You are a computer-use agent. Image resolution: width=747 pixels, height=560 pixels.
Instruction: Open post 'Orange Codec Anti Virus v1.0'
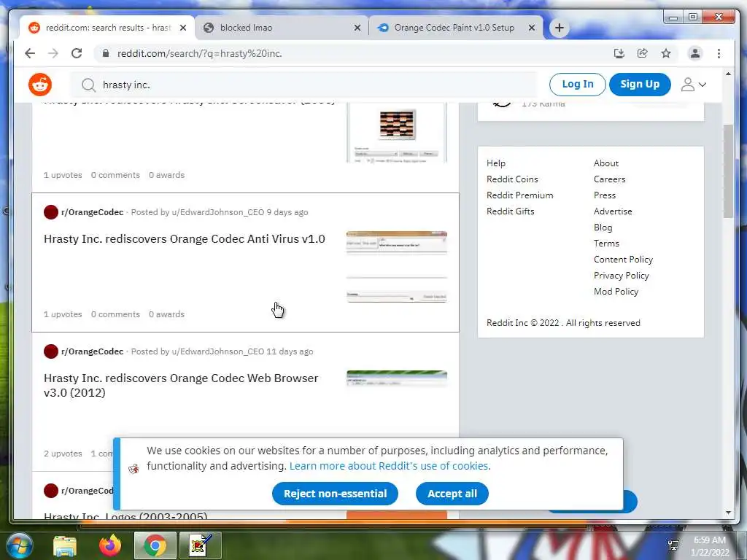[185, 239]
